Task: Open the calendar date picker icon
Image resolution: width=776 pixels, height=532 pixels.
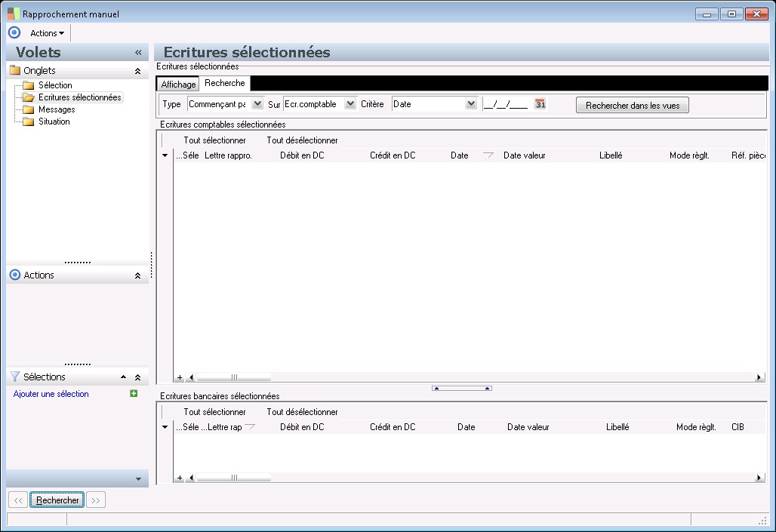Action: tap(540, 104)
